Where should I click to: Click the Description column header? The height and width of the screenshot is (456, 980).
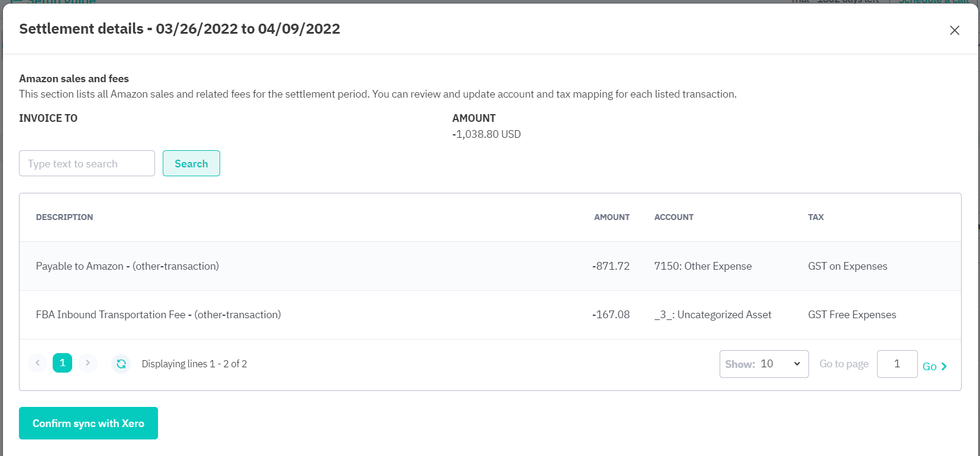click(x=65, y=217)
